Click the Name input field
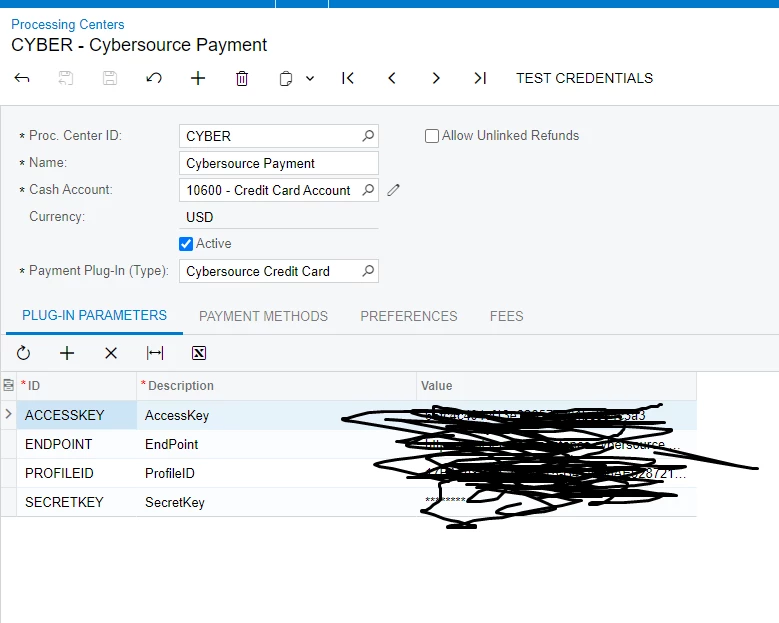 coord(279,163)
